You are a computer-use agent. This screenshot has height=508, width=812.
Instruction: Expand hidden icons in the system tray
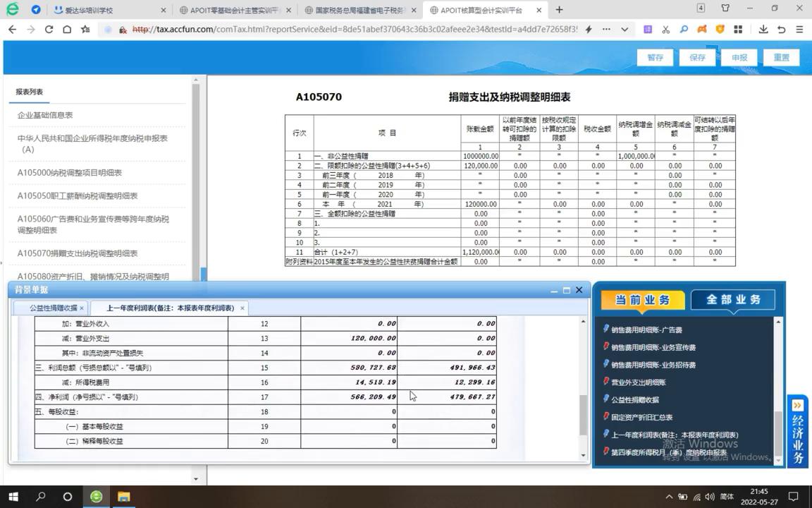(668, 496)
